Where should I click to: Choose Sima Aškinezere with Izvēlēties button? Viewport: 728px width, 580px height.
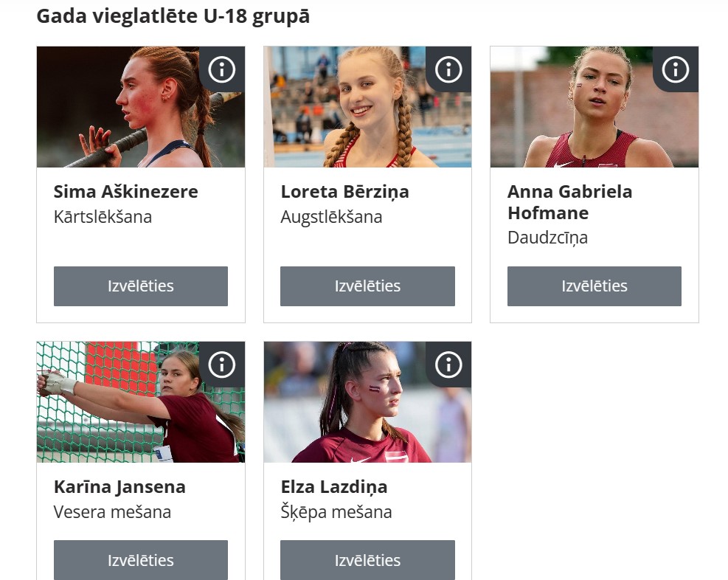coord(141,286)
